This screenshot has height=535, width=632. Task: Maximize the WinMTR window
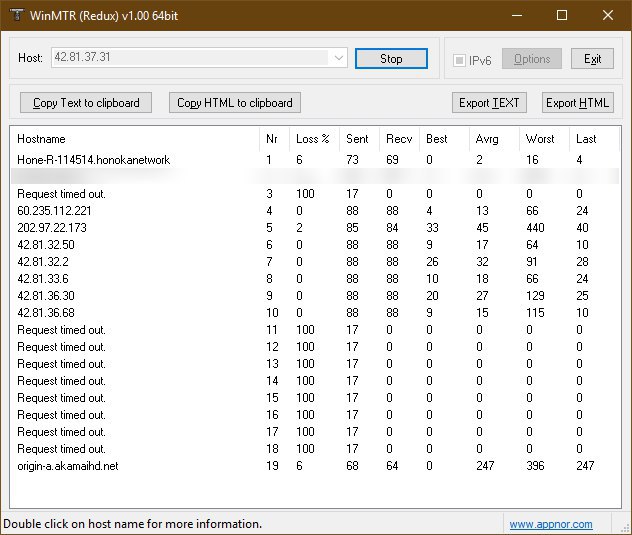click(561, 15)
